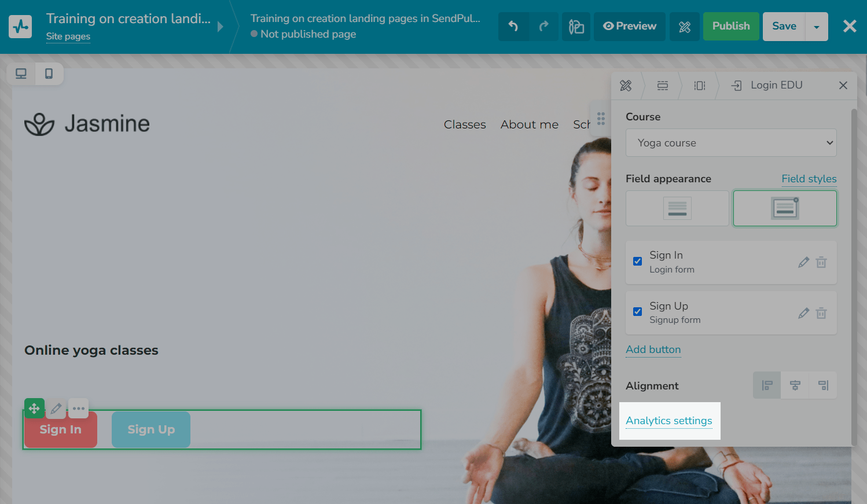
Task: Edit the Sign In button with pencil icon
Action: click(803, 263)
